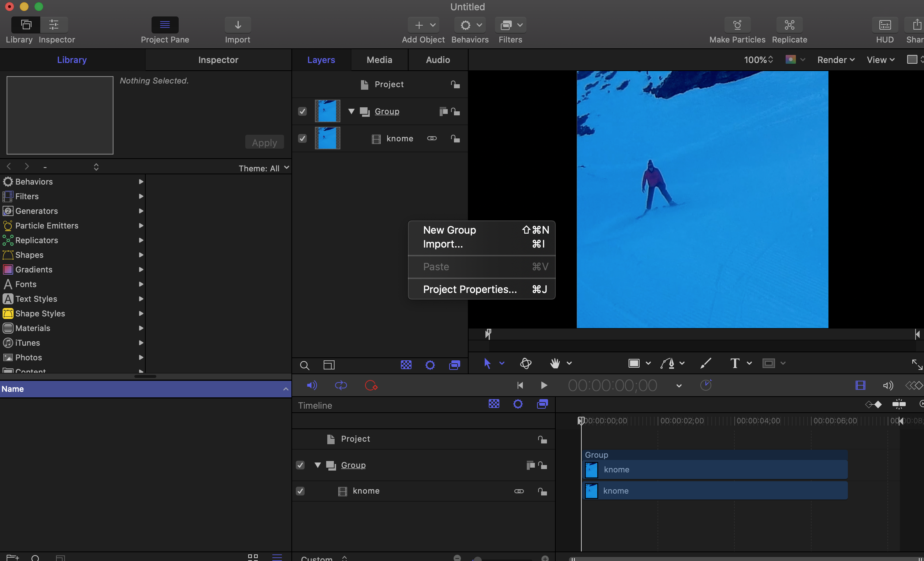The width and height of the screenshot is (924, 561).
Task: Click the Apply button
Action: pos(264,142)
